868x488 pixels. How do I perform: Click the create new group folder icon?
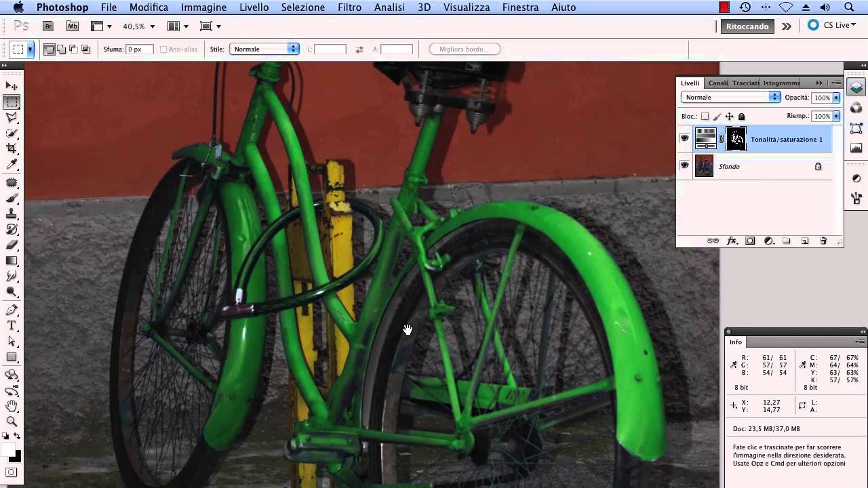(787, 241)
